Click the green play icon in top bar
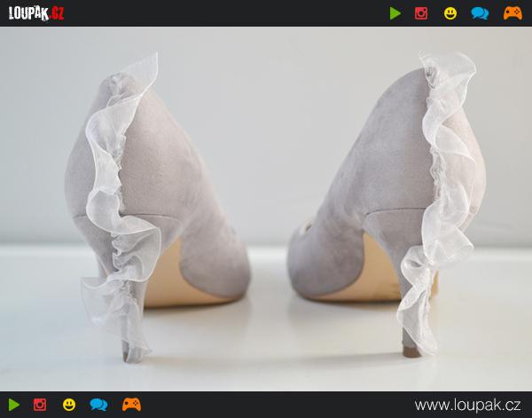532x418 pixels. click(x=395, y=13)
